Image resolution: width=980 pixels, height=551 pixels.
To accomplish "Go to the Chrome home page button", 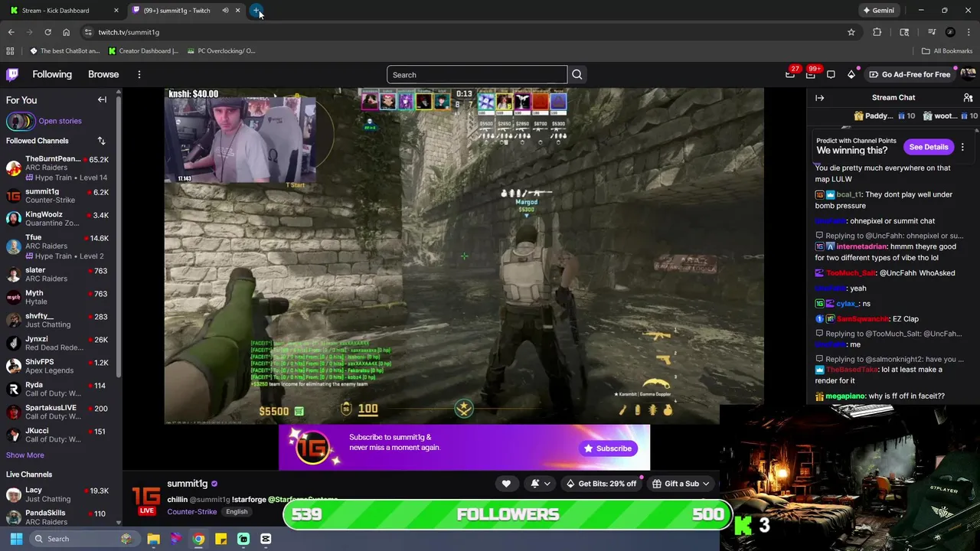I will click(x=66, y=32).
